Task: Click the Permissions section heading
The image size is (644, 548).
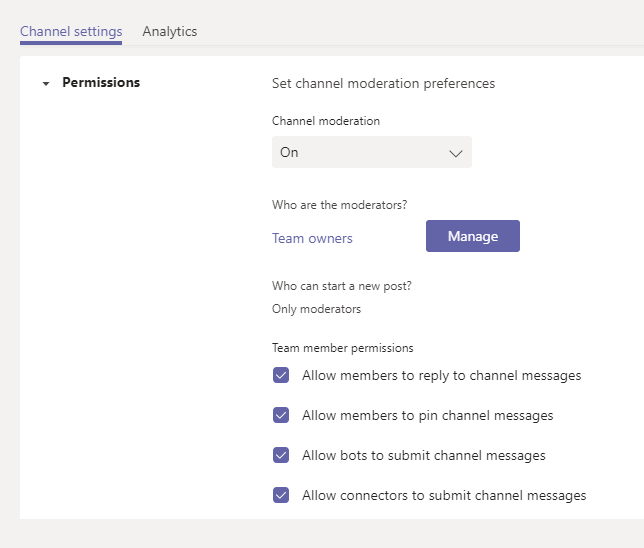Action: tap(101, 83)
